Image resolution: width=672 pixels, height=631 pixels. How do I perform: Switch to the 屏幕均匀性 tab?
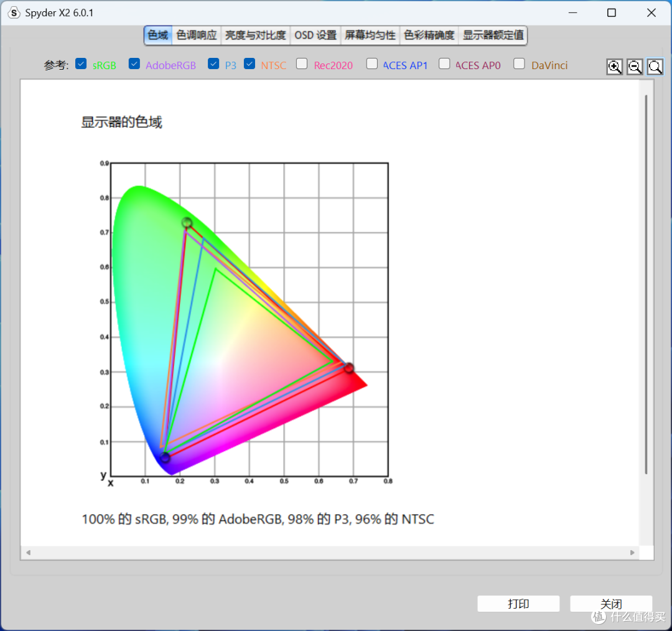point(370,35)
